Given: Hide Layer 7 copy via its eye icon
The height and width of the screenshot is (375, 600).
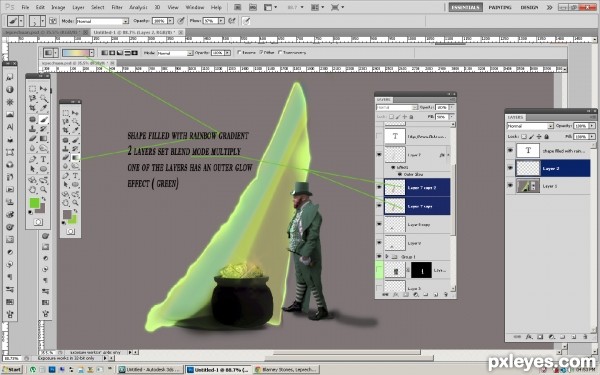Looking at the screenshot, I should [x=379, y=206].
